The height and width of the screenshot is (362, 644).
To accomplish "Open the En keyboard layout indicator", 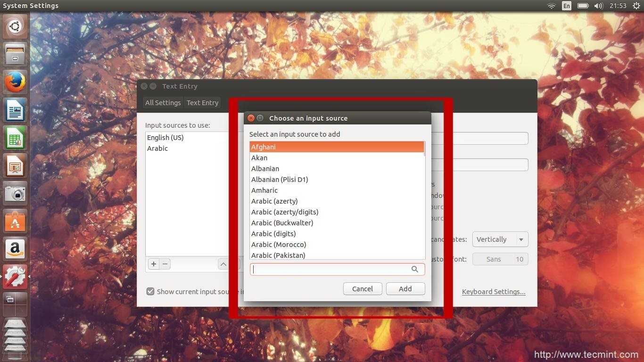I will (x=567, y=6).
